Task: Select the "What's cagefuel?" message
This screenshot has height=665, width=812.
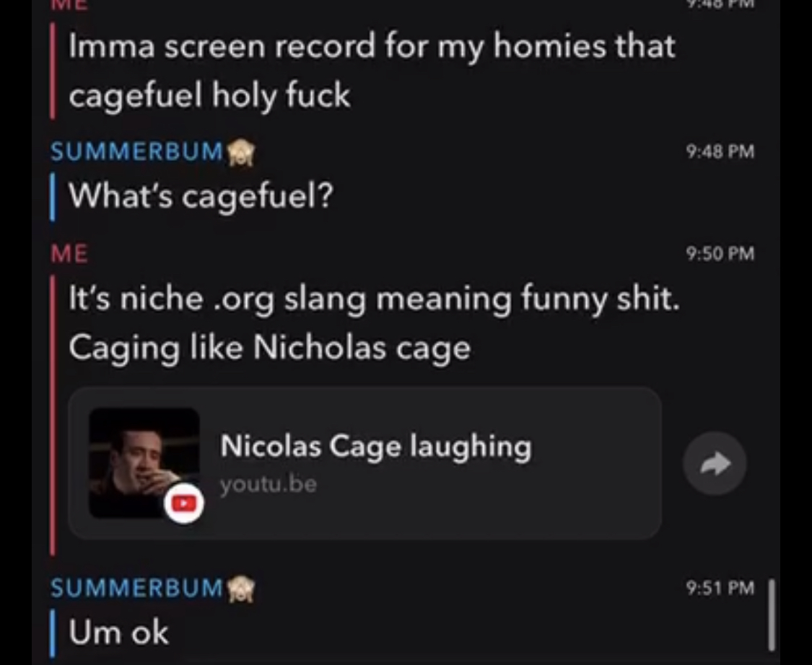Action: point(201,197)
